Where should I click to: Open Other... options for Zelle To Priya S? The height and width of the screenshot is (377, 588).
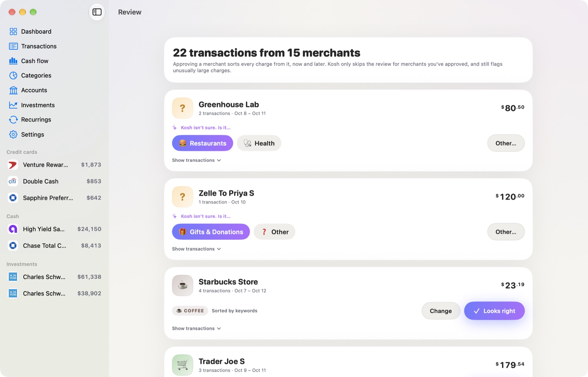coord(506,232)
